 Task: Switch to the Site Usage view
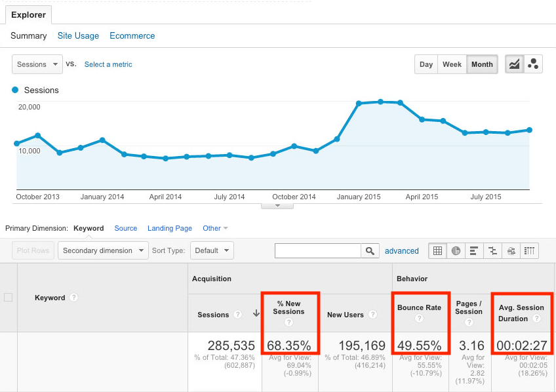pyautogui.click(x=79, y=36)
